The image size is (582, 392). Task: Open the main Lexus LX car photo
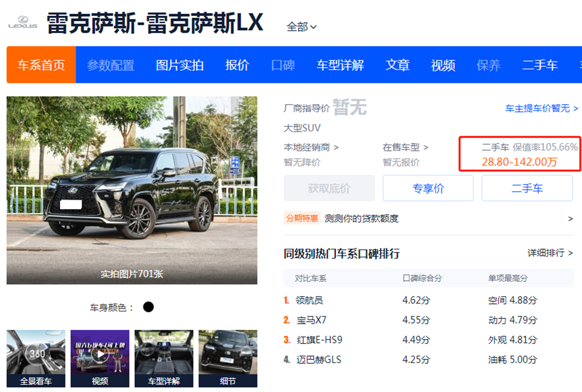point(132,190)
